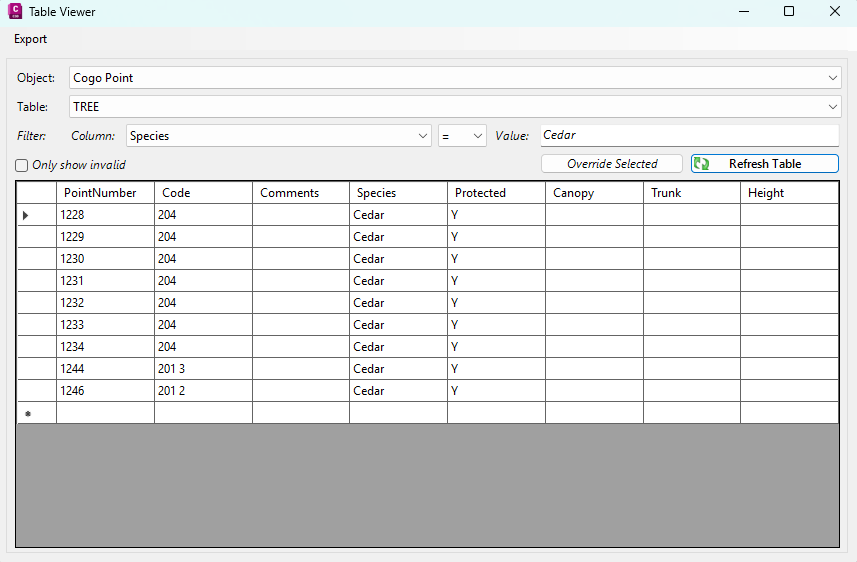Expand the Table dropdown showing TREE

[455, 107]
